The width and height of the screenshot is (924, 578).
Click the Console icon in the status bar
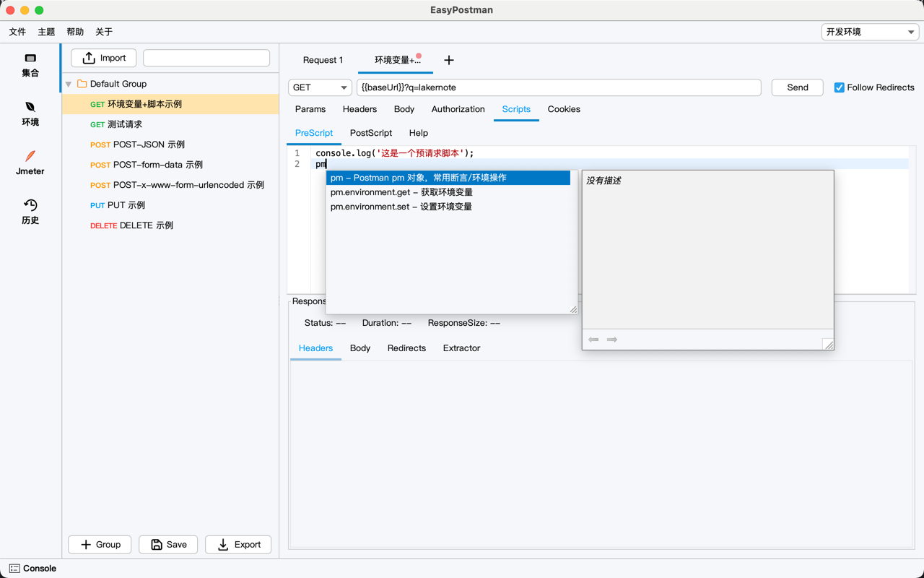[x=14, y=569]
